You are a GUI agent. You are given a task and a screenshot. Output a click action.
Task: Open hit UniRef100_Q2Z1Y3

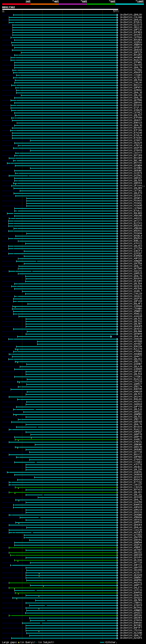(131, 25)
